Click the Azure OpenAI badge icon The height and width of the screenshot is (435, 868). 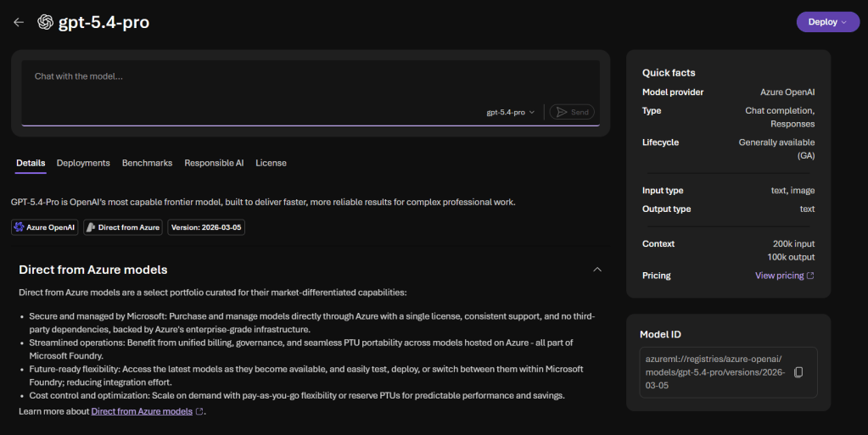pyautogui.click(x=20, y=227)
